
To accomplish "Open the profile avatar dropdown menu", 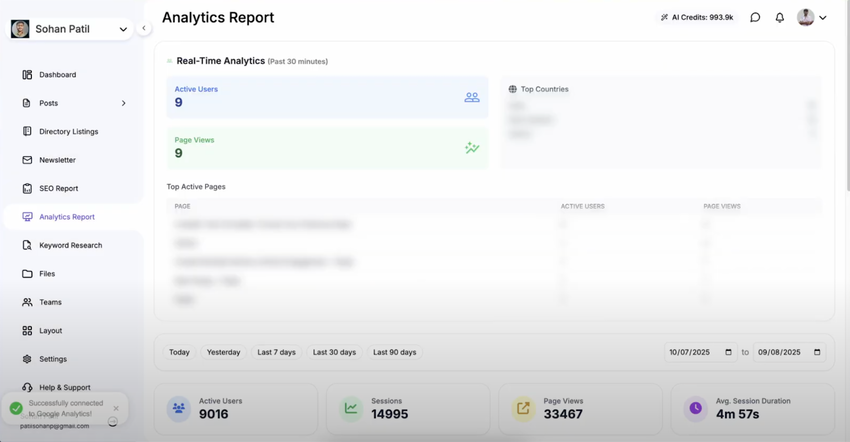I will click(x=811, y=18).
